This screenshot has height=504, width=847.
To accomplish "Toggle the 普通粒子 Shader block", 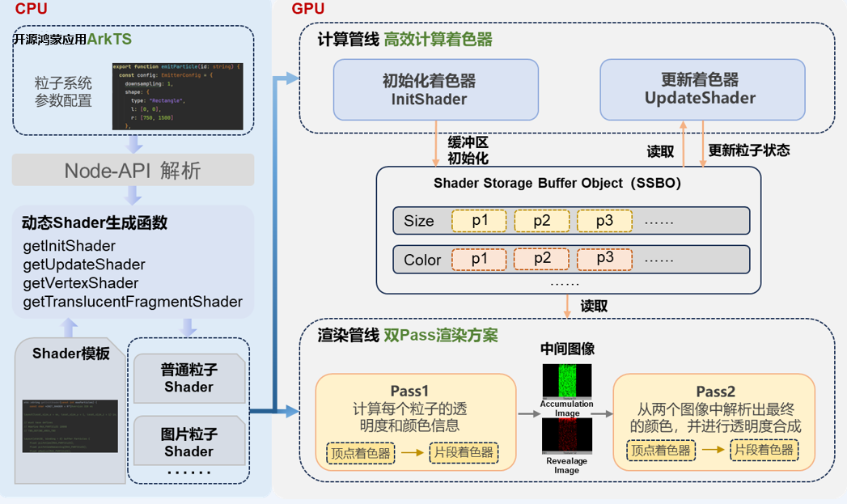I will pyautogui.click(x=188, y=377).
